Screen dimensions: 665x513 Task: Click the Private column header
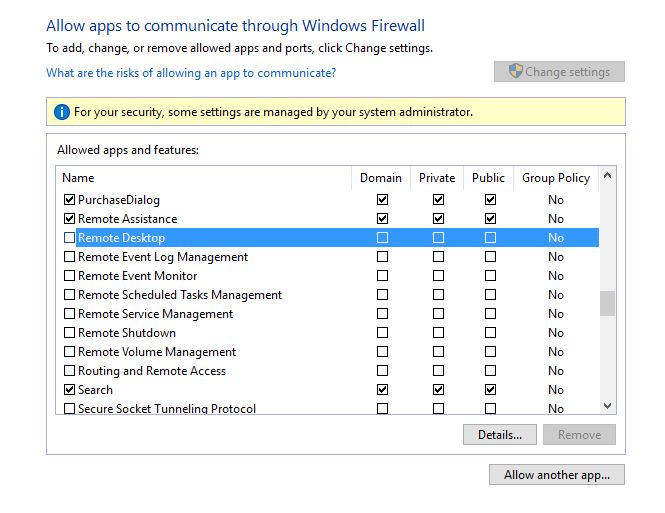click(437, 178)
